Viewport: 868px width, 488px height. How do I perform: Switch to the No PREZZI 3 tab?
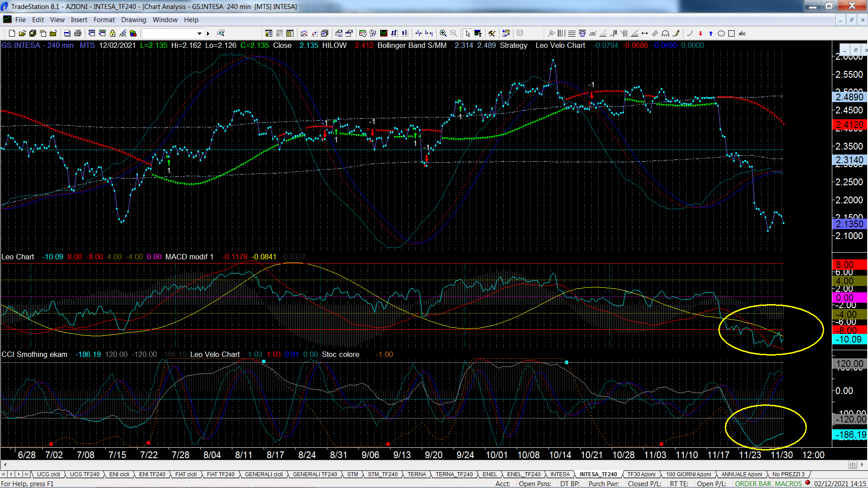pyautogui.click(x=788, y=474)
